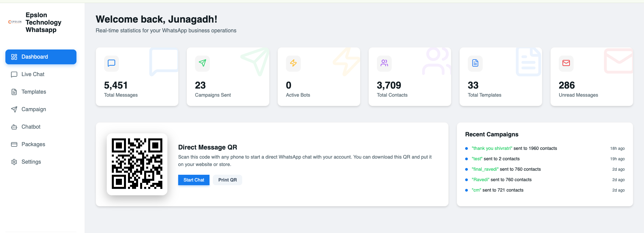Click the Direct Message QR code image
This screenshot has width=644, height=233.
click(x=137, y=164)
